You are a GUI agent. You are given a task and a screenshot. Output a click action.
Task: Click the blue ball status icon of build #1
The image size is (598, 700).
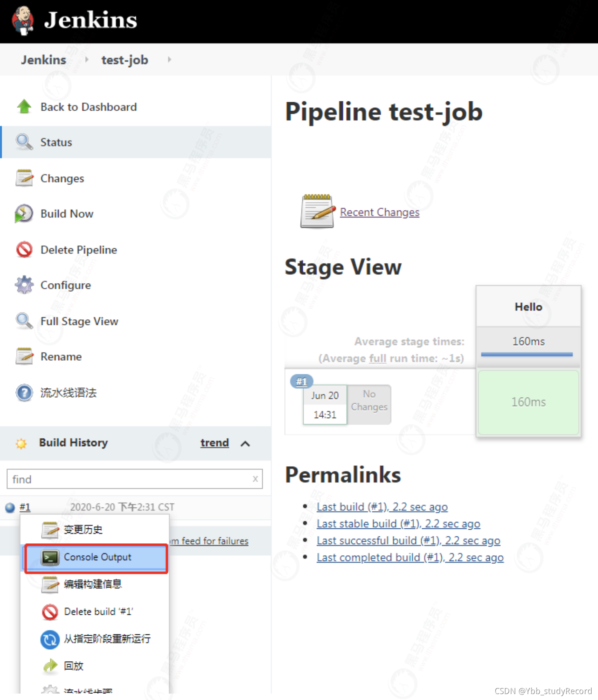pyautogui.click(x=10, y=508)
